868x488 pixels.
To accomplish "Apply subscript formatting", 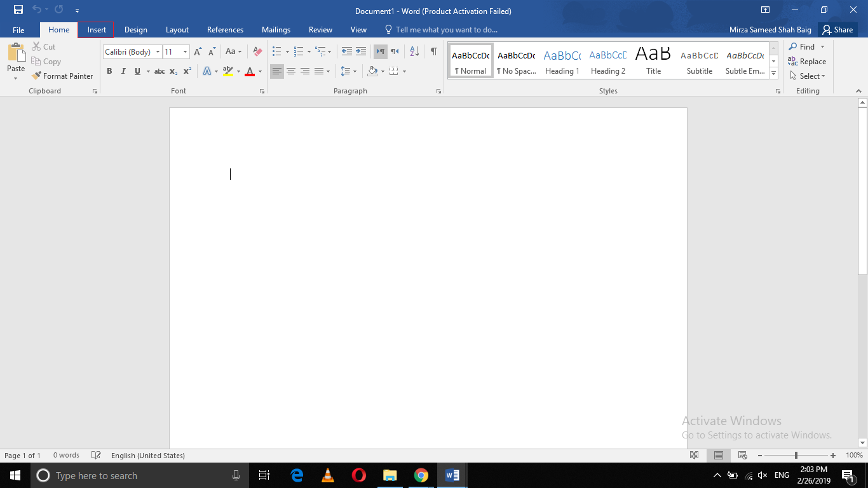I will pyautogui.click(x=173, y=71).
